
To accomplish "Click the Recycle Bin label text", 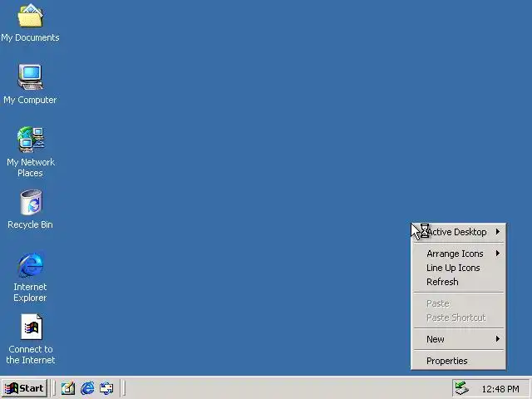I will (x=30, y=224).
